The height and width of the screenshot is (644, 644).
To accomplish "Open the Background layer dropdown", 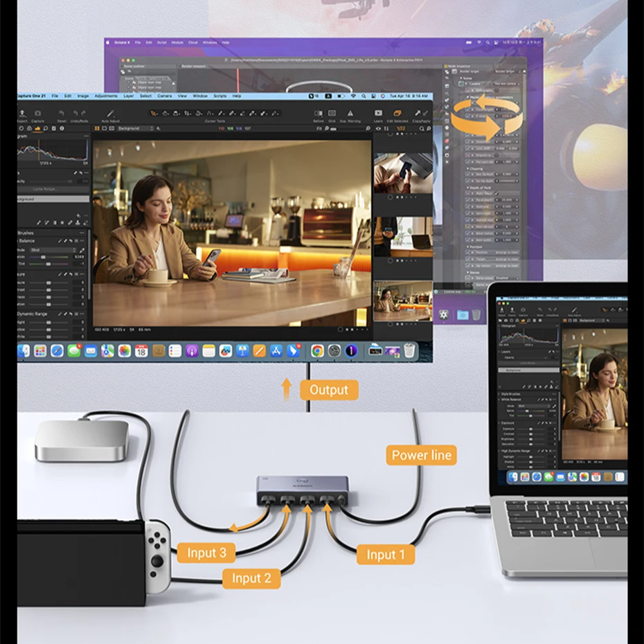I will (135, 128).
